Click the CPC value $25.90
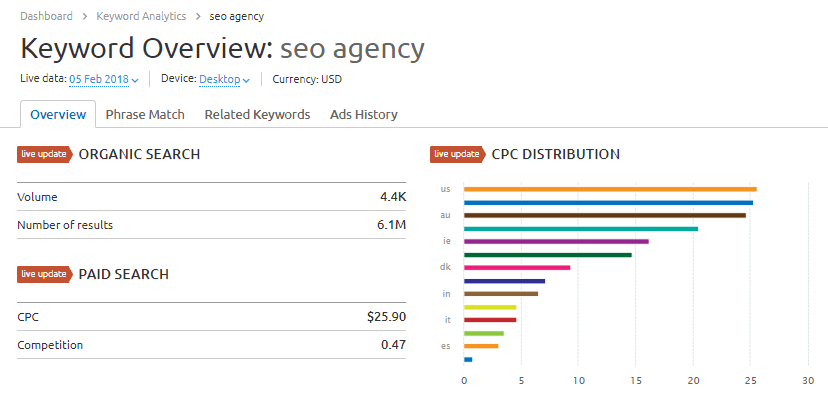This screenshot has width=828, height=397. pyautogui.click(x=387, y=317)
